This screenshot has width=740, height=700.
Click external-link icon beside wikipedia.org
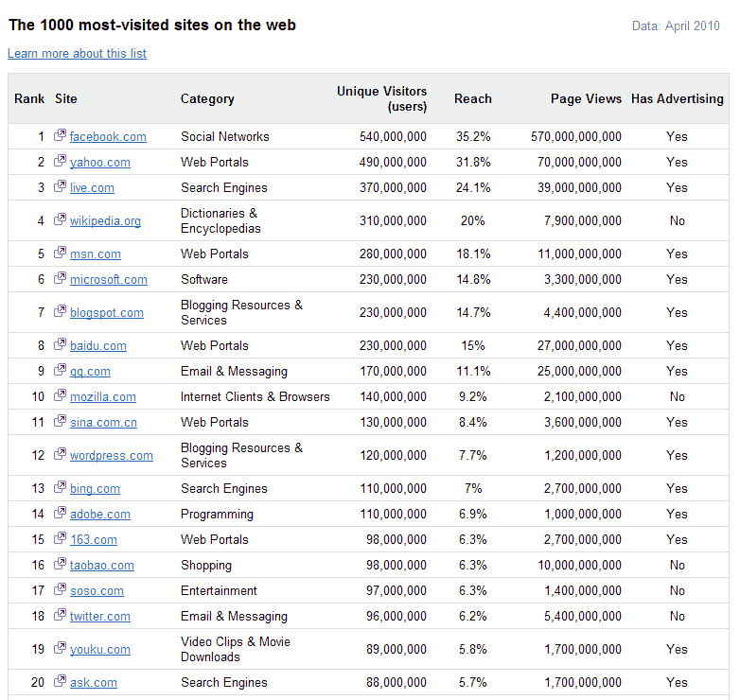[60, 219]
